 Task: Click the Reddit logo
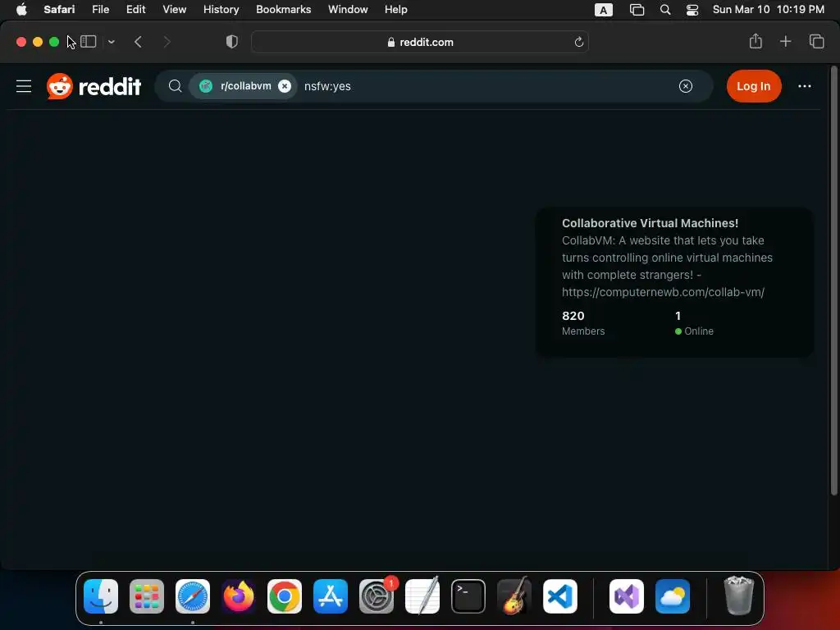[x=94, y=86]
